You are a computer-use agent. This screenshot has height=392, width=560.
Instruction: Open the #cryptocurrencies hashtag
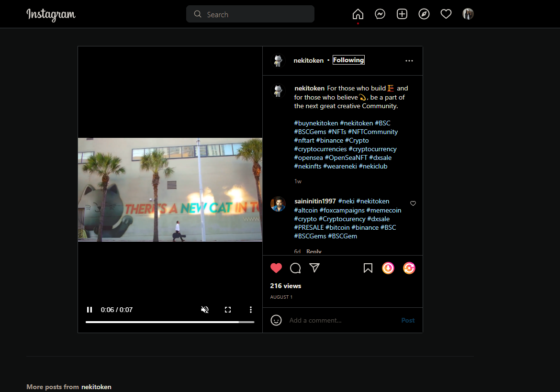click(320, 149)
